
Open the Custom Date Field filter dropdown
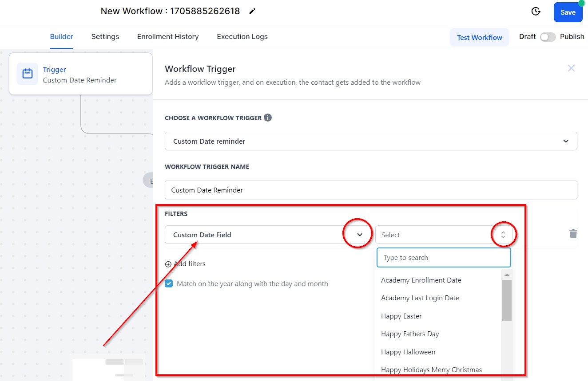(x=360, y=235)
